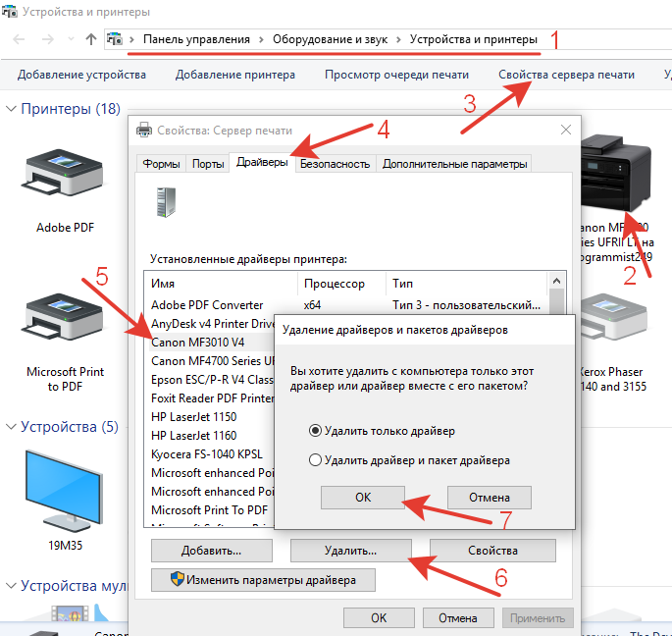This screenshot has height=636, width=672.
Task: Switch to the Порты tab
Action: coord(208,164)
